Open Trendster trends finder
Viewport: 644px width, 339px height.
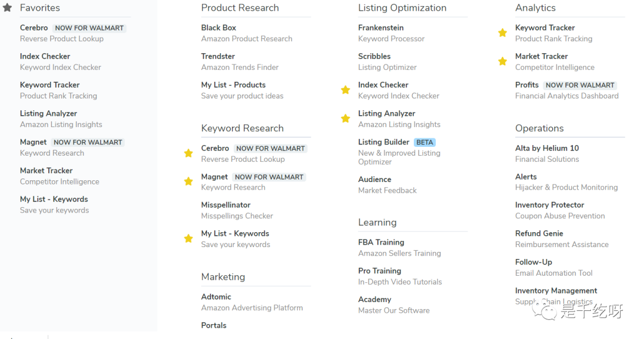click(x=218, y=57)
